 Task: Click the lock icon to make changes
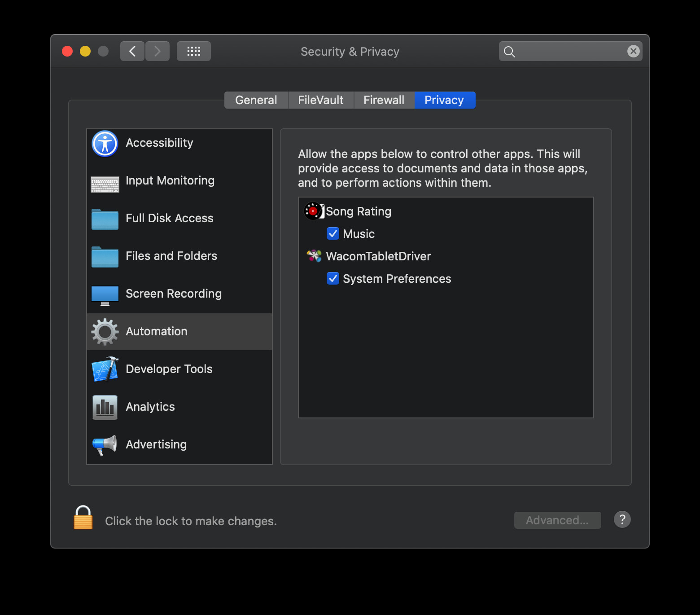[x=83, y=518]
